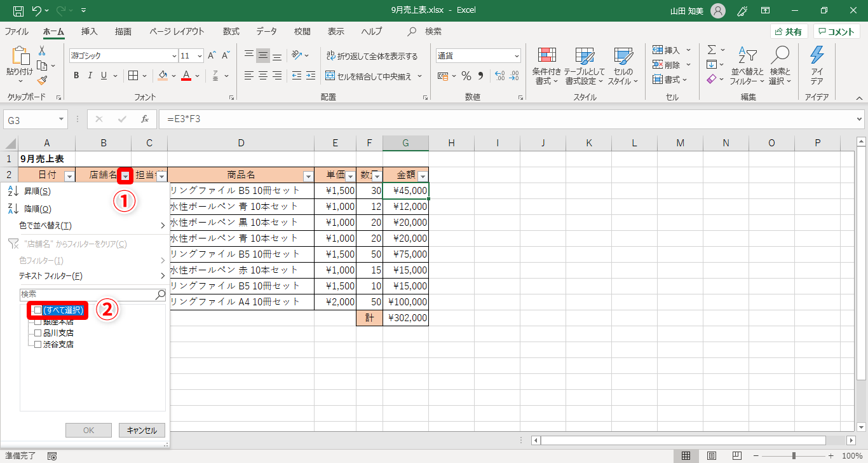Switch to Page Break Preview in status bar
The height and width of the screenshot is (463, 868).
coord(736,456)
